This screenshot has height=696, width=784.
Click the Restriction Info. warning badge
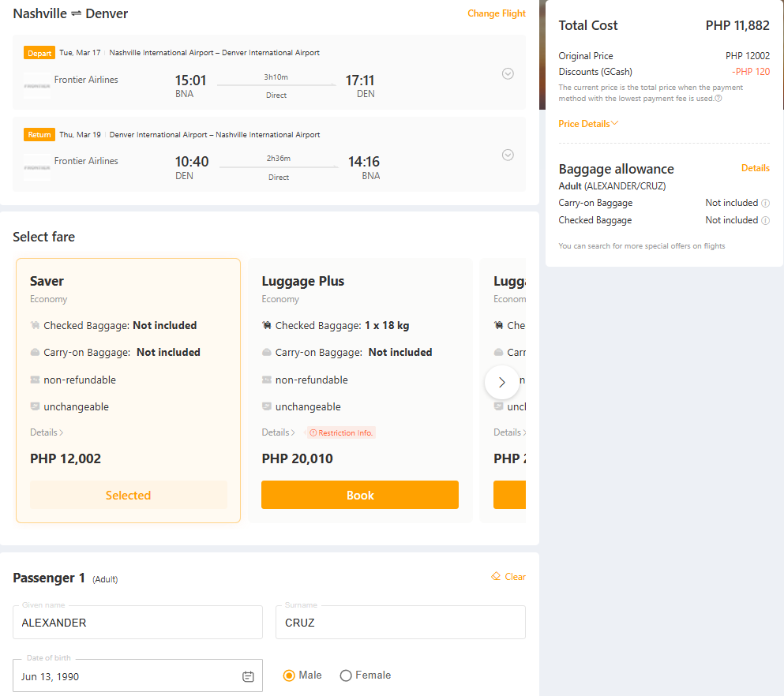[341, 432]
